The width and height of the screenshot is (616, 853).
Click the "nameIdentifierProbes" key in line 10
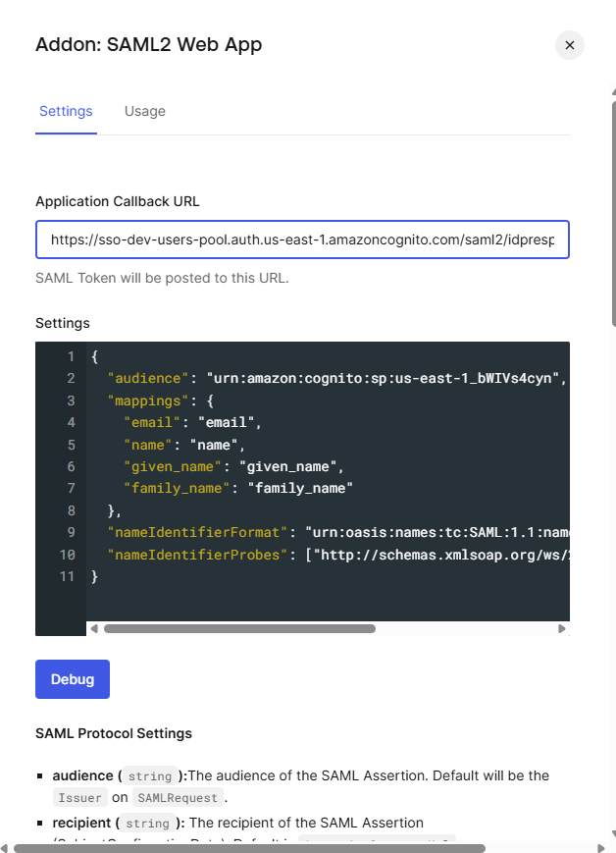(x=197, y=555)
